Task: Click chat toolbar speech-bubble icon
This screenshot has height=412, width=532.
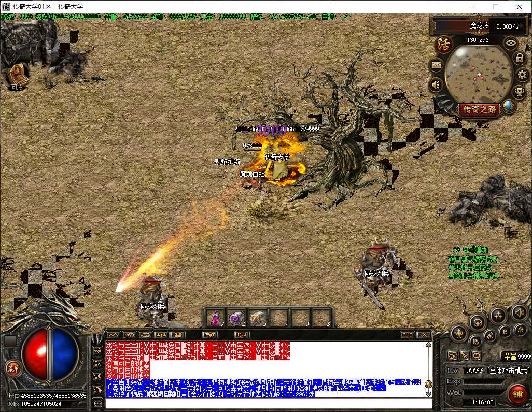Action: [242, 335]
